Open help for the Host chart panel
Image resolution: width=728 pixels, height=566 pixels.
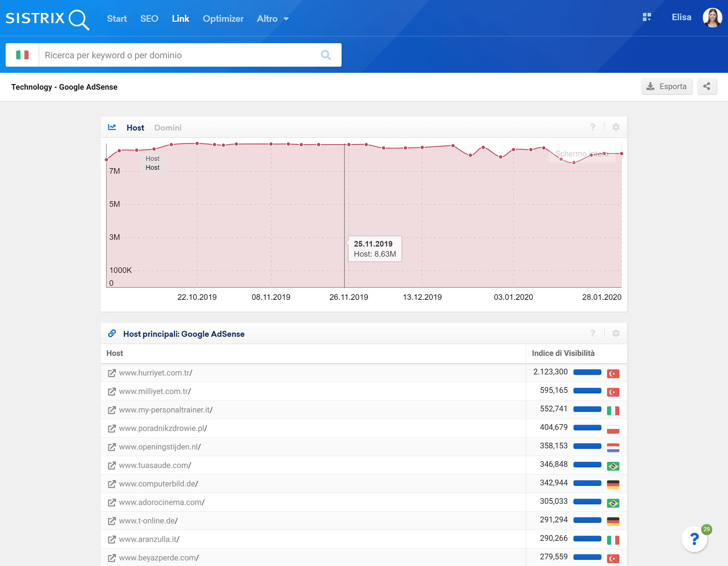point(593,127)
